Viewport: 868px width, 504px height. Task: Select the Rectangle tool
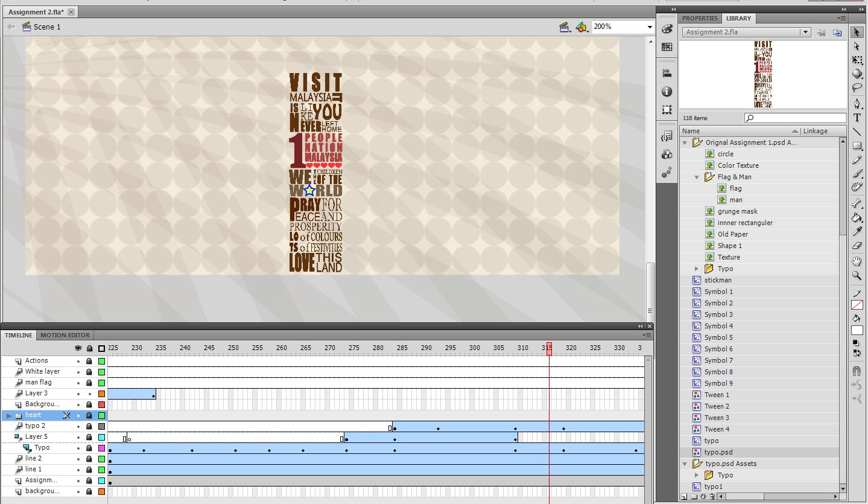(857, 145)
